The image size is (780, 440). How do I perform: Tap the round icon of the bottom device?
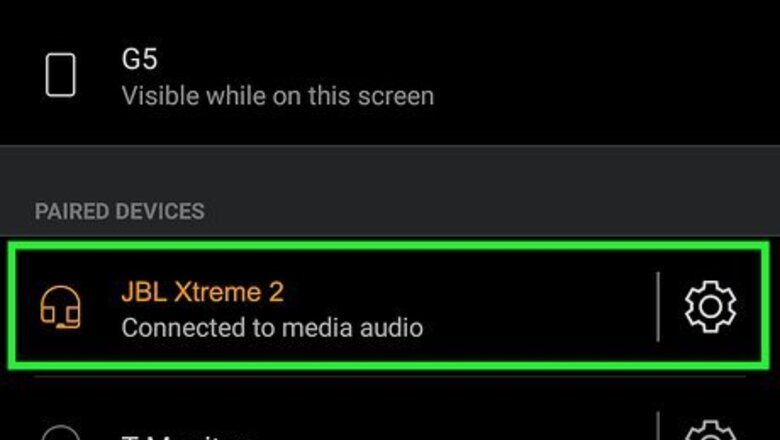60,433
